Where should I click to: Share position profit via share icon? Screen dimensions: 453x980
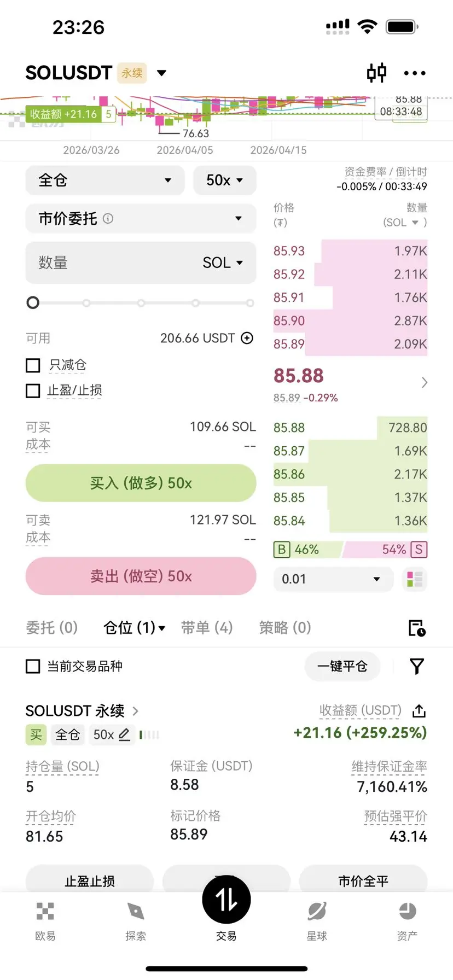pos(419,710)
